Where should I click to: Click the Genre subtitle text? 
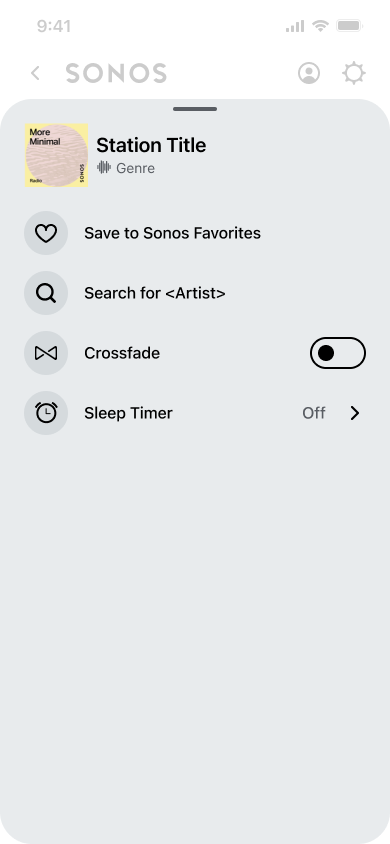[136, 168]
